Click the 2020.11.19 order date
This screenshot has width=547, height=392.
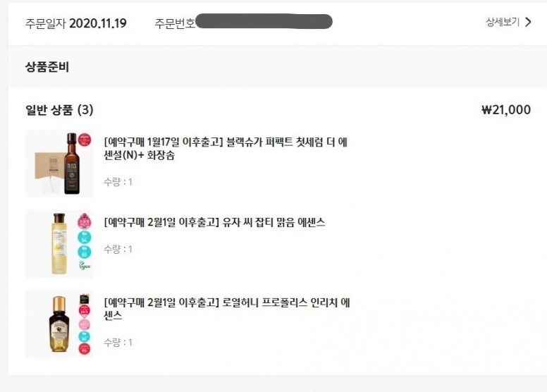pos(97,23)
